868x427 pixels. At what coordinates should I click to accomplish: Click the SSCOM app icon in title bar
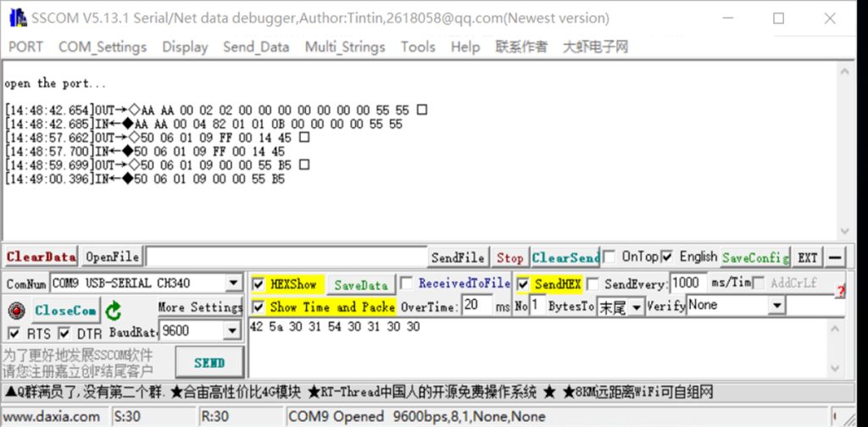tap(17, 19)
